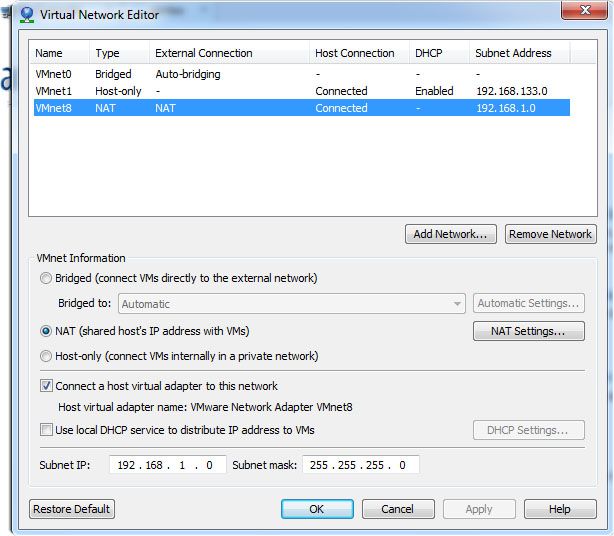Select the NAT radio button

pos(46,331)
